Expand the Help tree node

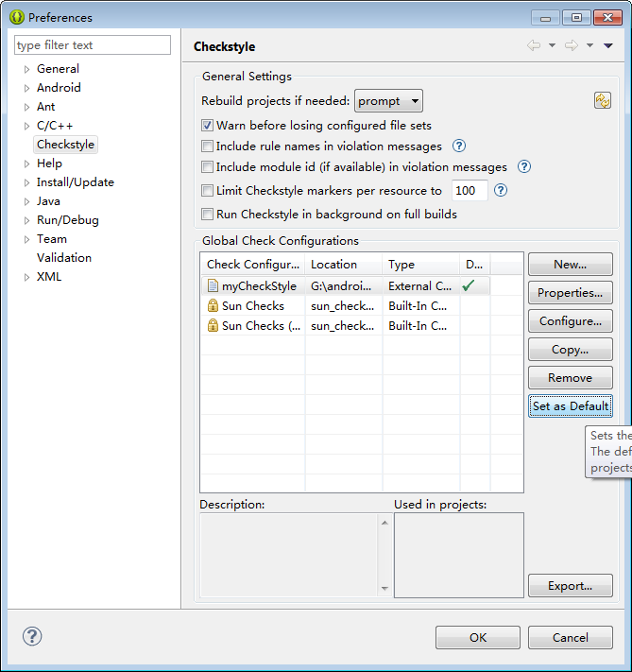point(26,164)
